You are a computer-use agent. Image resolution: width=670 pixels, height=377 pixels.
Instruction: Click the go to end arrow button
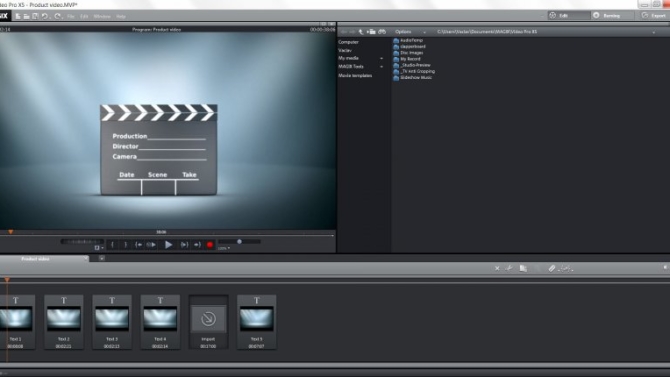tap(197, 245)
